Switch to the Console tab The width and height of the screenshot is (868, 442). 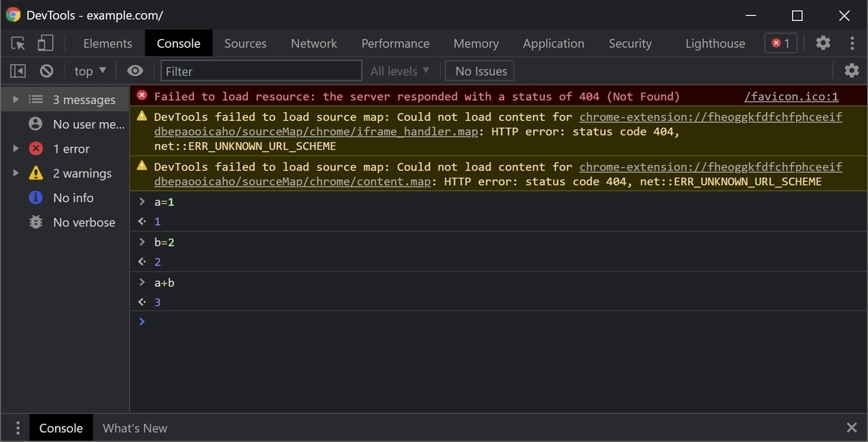(x=179, y=43)
